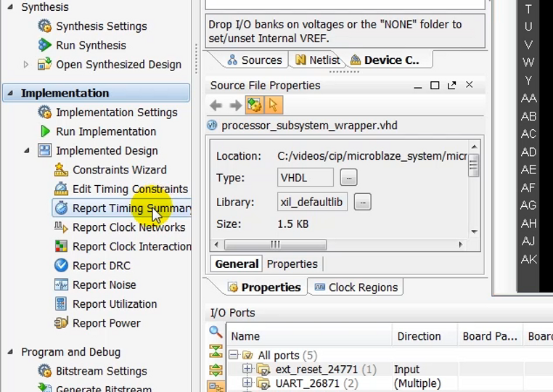Go forward in Source File Properties
This screenshot has height=392, width=553.
pyautogui.click(x=235, y=105)
